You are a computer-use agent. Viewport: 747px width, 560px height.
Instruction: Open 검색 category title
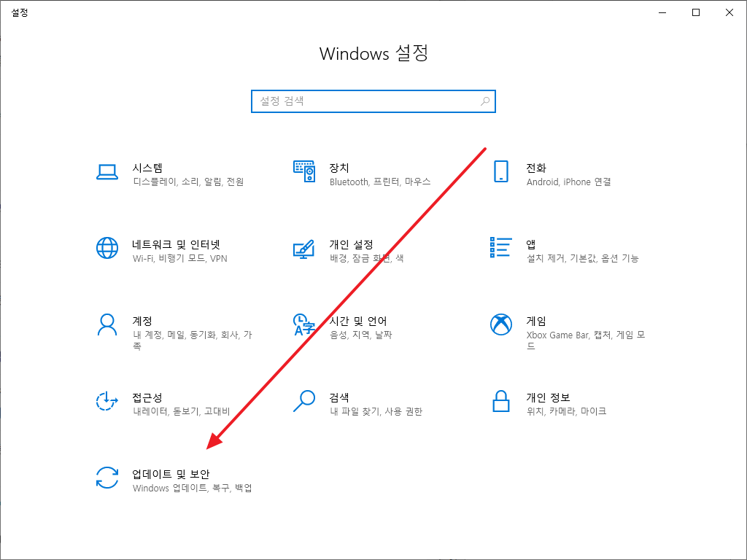click(x=339, y=397)
